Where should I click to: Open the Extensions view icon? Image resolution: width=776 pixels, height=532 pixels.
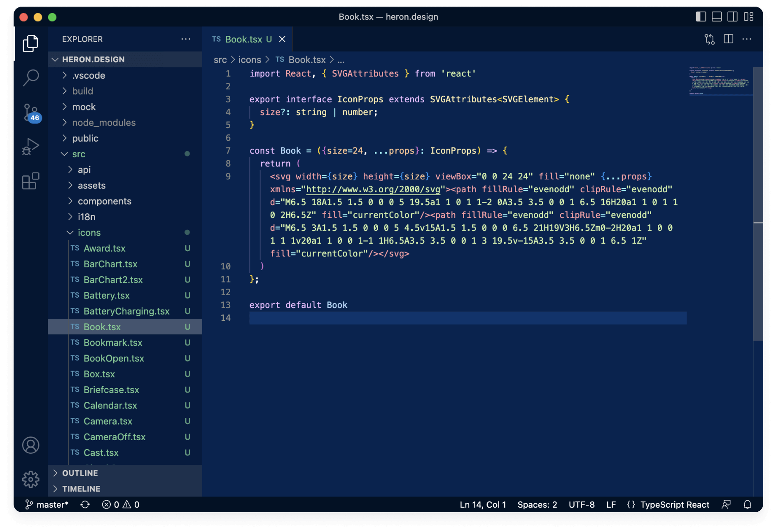click(x=30, y=181)
